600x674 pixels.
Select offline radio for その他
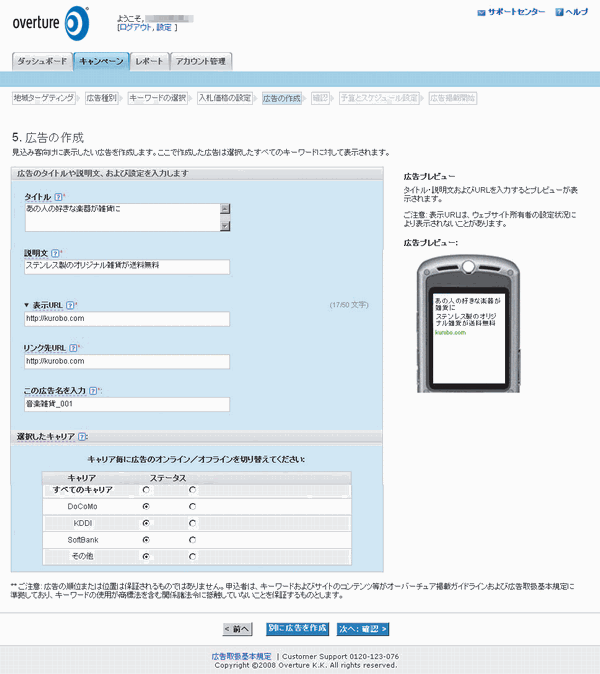point(192,556)
